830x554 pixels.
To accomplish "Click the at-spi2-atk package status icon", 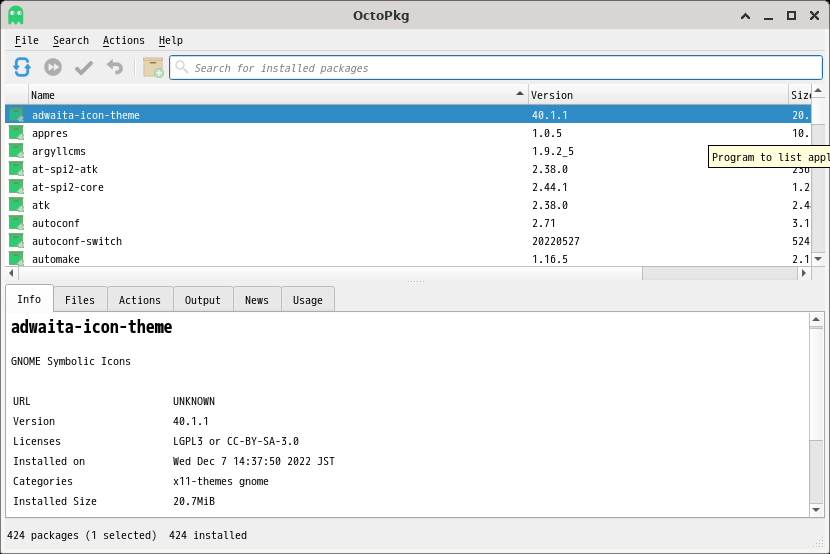I will click(x=16, y=169).
